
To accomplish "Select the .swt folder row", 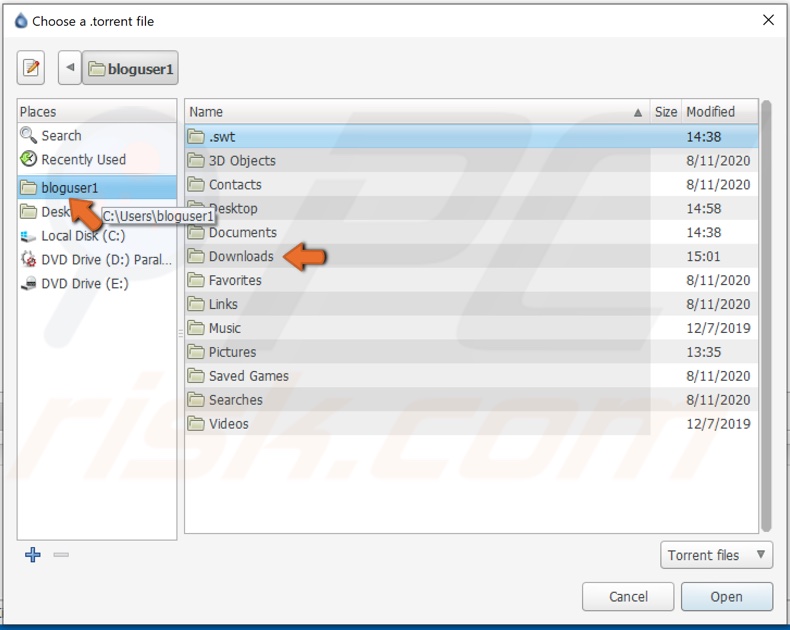I will [472, 137].
